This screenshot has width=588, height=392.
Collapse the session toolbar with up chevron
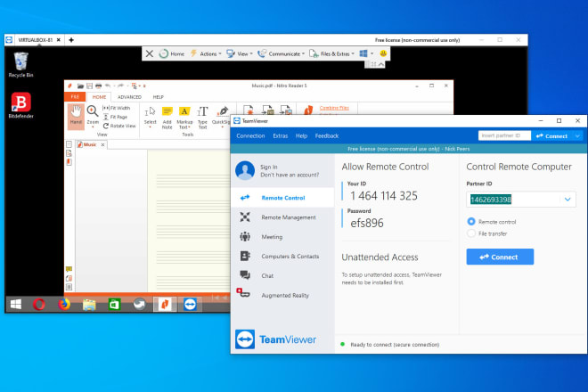[381, 64]
